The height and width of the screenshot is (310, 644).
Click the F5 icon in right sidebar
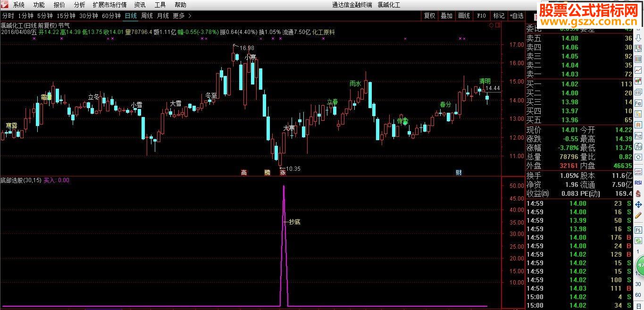638,230
